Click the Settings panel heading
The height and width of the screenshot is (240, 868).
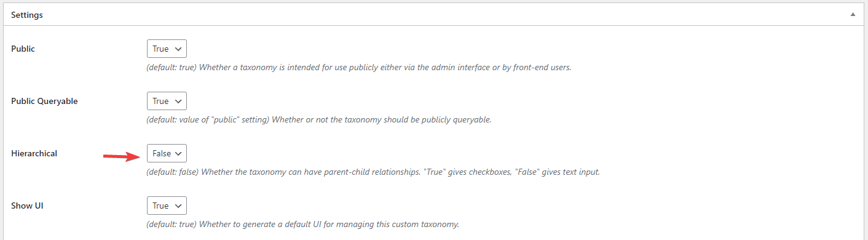[x=27, y=15]
